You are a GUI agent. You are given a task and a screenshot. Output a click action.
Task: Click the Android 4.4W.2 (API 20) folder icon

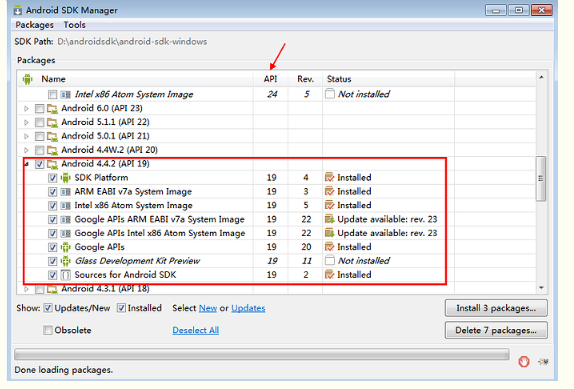tap(52, 150)
